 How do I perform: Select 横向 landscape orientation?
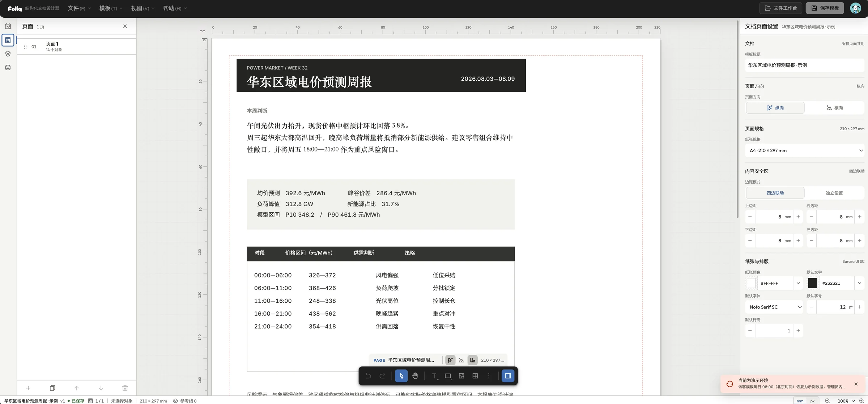(x=834, y=108)
